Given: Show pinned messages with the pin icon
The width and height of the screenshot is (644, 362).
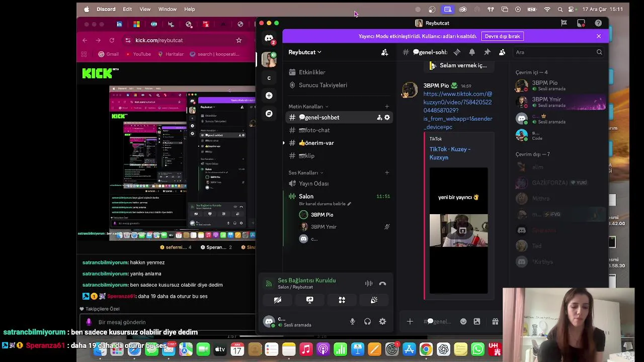Looking at the screenshot, I should point(487,52).
